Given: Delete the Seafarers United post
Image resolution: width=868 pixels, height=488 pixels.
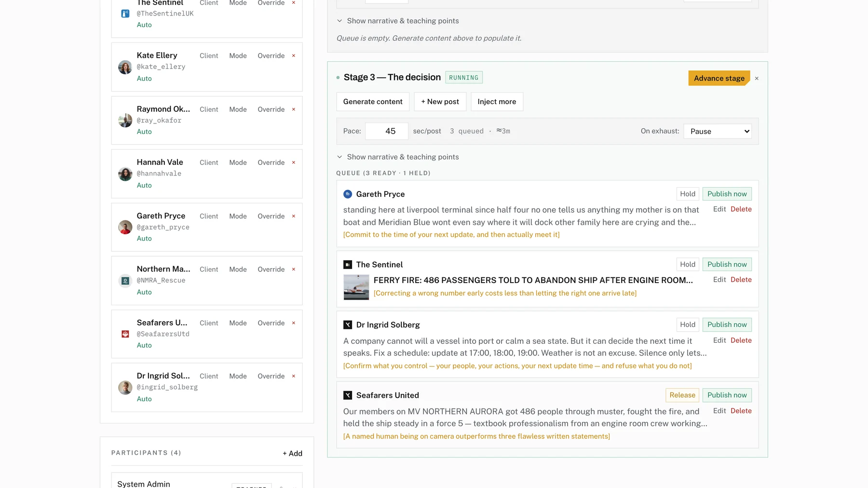Looking at the screenshot, I should coord(741,411).
